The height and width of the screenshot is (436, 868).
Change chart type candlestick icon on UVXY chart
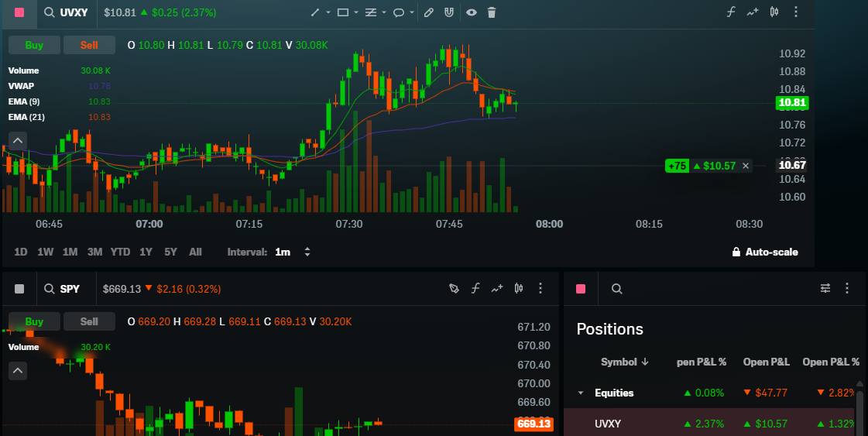tap(774, 12)
